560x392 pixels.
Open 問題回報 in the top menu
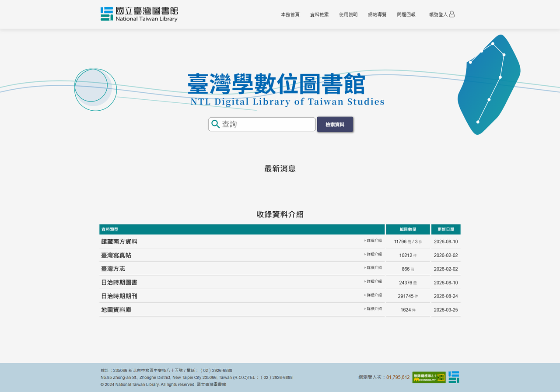point(406,14)
